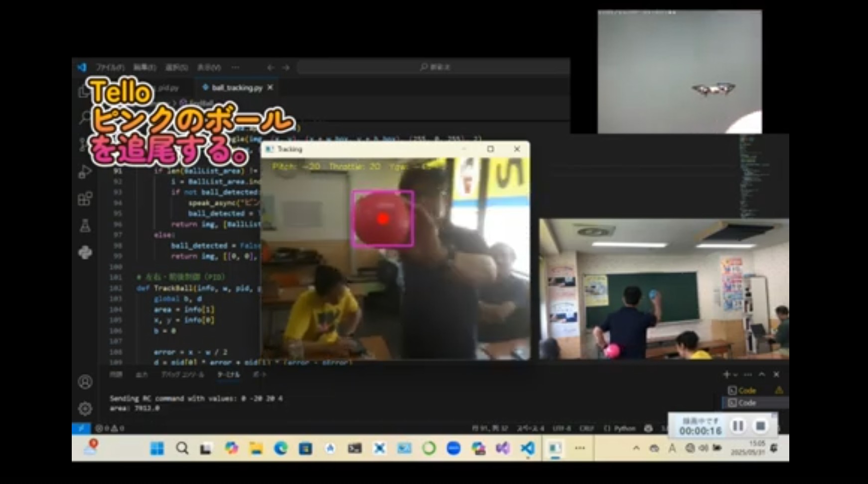Open the Python sidebar view
Image resolution: width=868 pixels, height=484 pixels.
click(x=85, y=252)
